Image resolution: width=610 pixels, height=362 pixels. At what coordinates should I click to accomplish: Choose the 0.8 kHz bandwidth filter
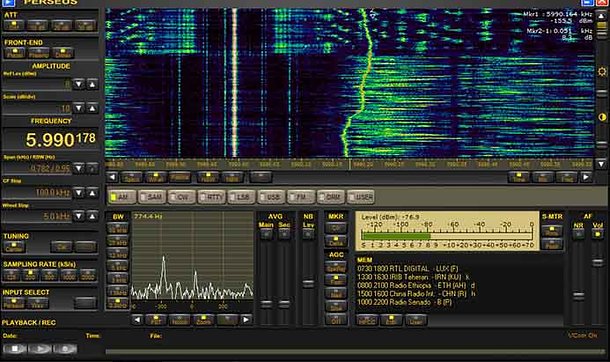coord(117,304)
